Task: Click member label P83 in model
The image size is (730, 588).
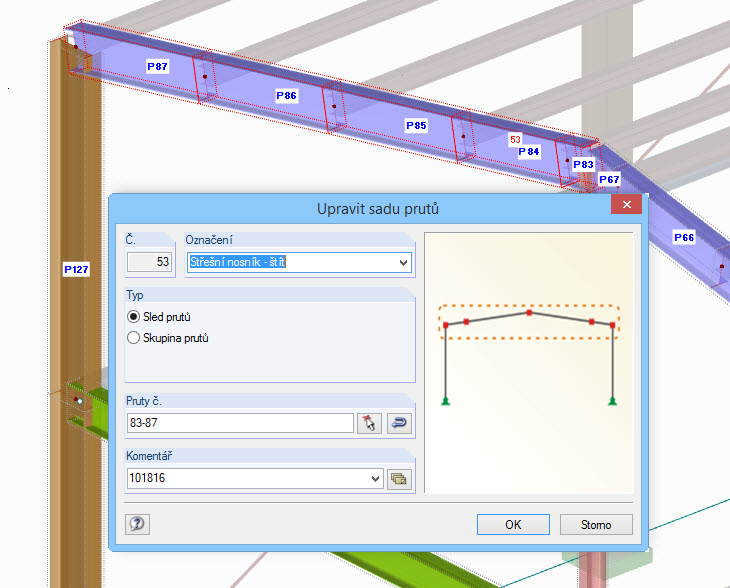Action: [583, 164]
